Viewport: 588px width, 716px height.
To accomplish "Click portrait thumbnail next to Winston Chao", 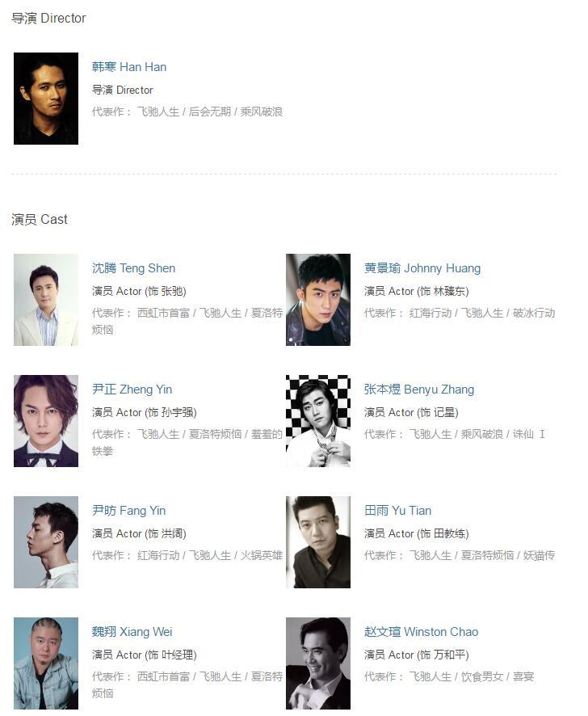I will coord(318,663).
